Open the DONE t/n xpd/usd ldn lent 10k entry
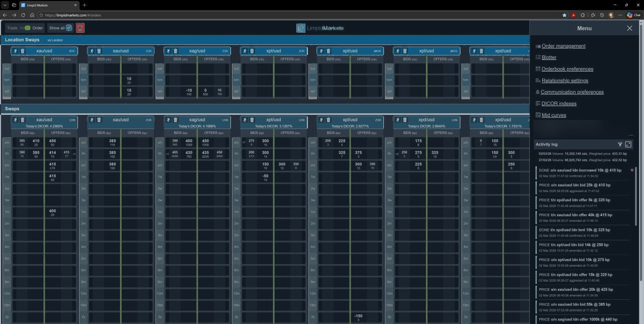Viewport: 644px width, 324px height. tap(583, 232)
